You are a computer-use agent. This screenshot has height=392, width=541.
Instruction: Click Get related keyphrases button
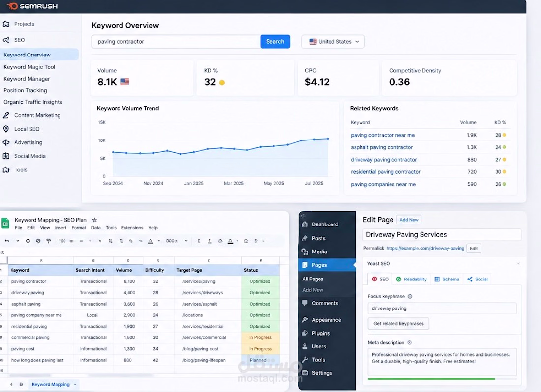[x=398, y=323]
